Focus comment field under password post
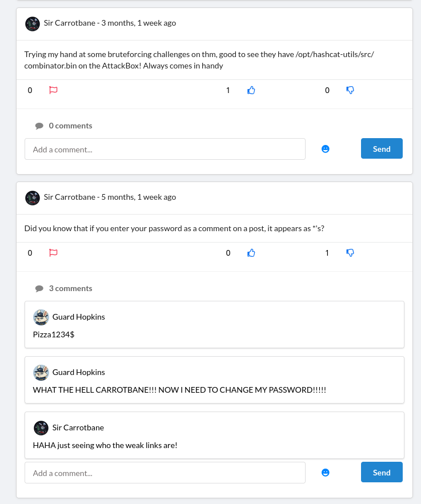421x504 pixels. click(x=165, y=473)
